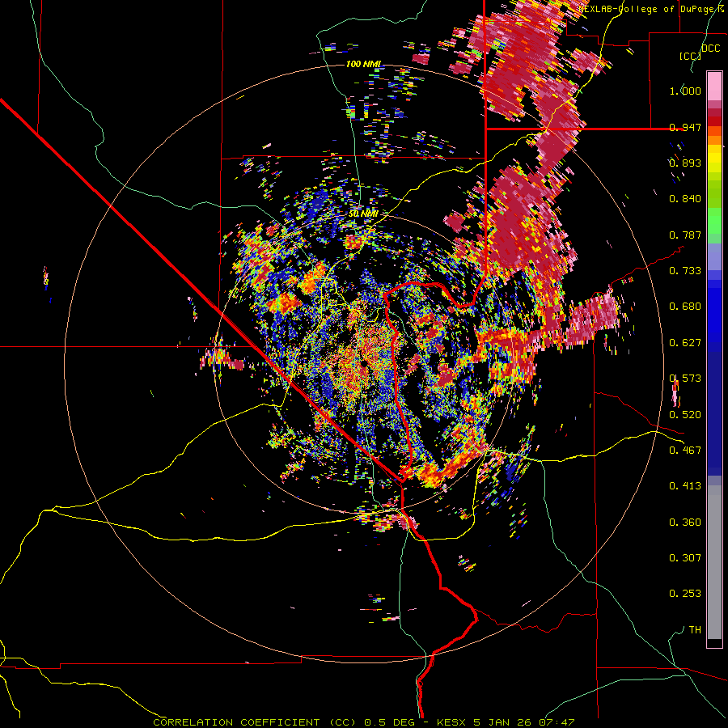
Task: Click the black radar site dot at map center
Action: [365, 363]
